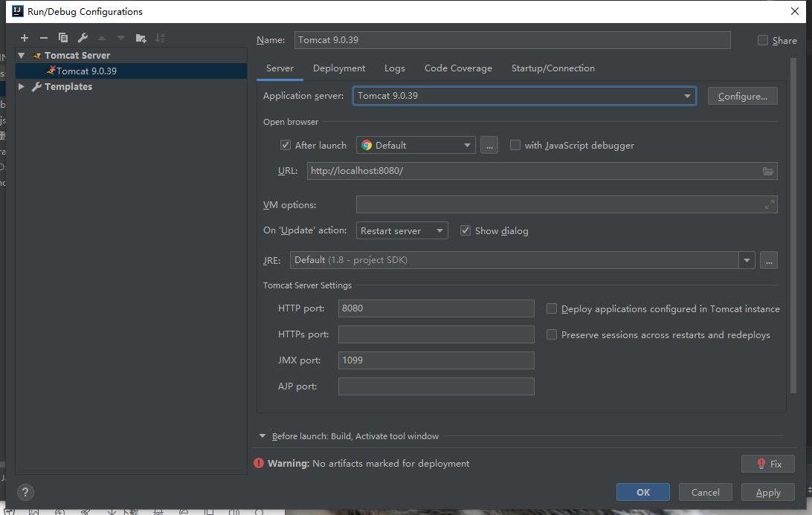Click the Apply button
The height and width of the screenshot is (515, 812).
[x=768, y=492]
